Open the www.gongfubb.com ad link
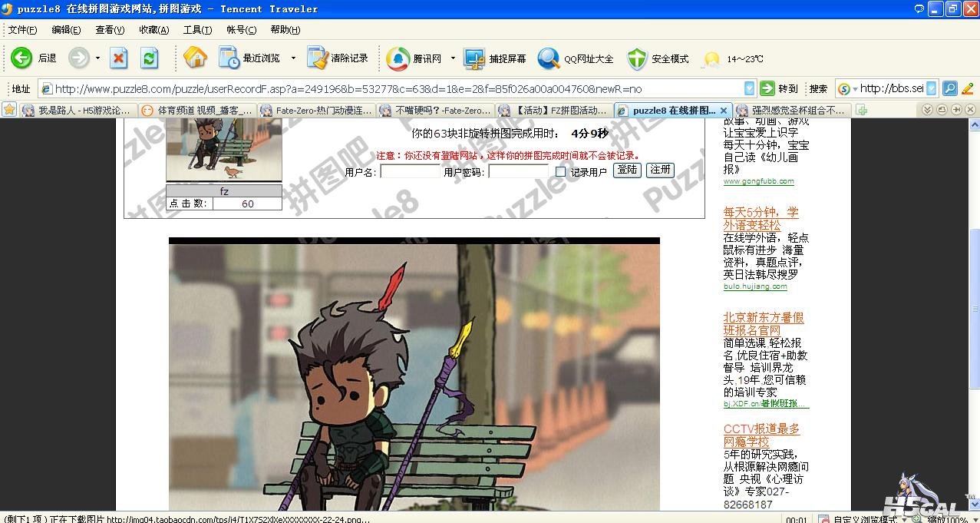The width and height of the screenshot is (980, 523). click(x=758, y=181)
